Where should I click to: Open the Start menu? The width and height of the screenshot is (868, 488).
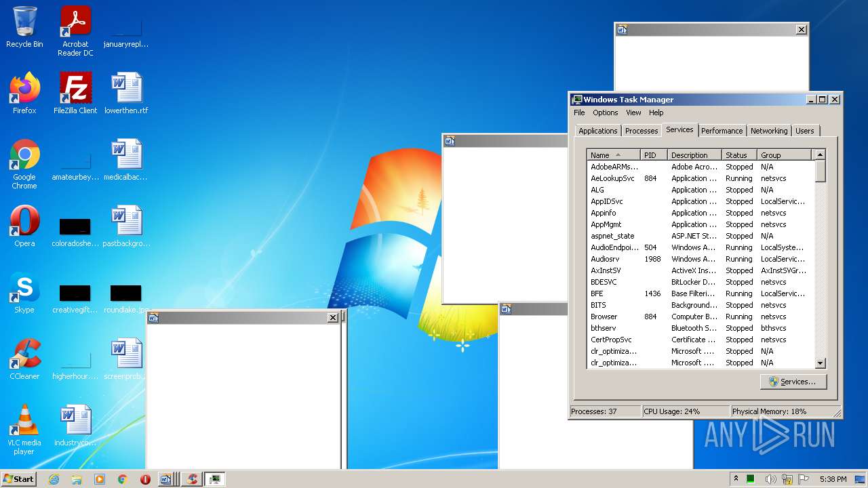(x=19, y=479)
